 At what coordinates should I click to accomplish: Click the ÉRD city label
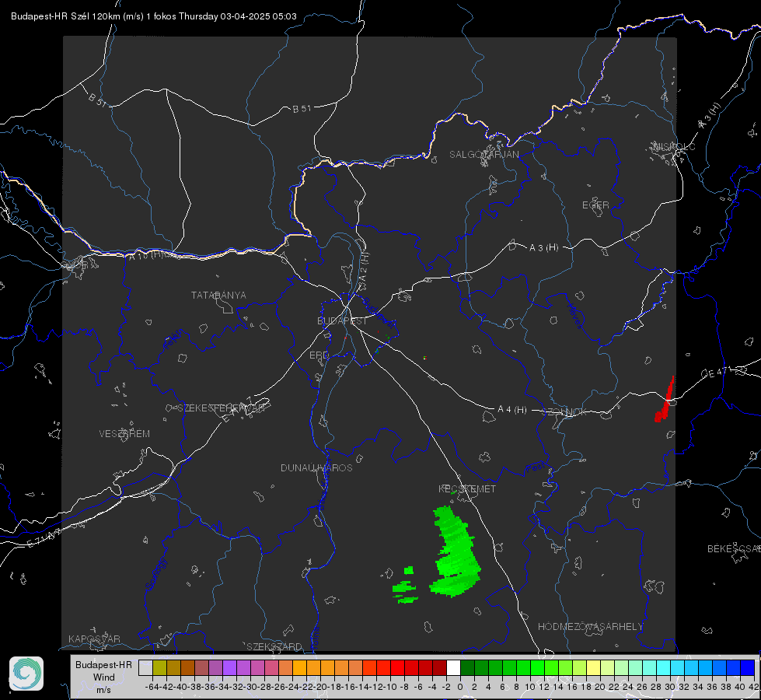(x=319, y=355)
